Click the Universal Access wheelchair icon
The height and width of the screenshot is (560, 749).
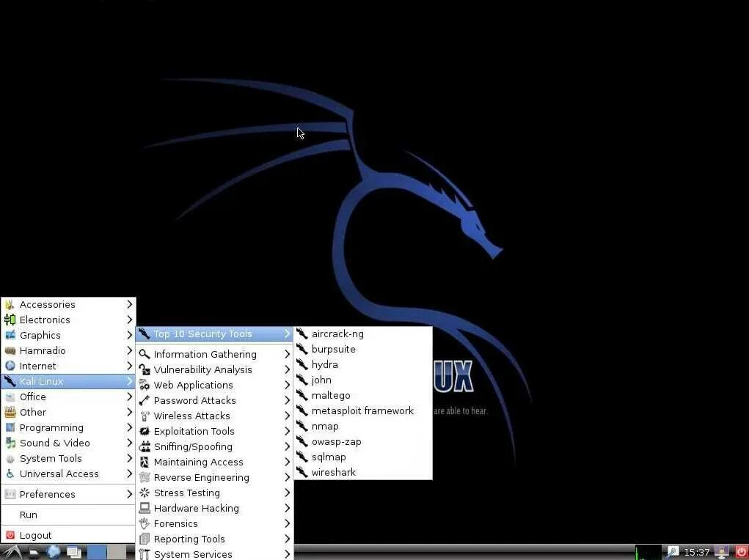click(x=10, y=474)
